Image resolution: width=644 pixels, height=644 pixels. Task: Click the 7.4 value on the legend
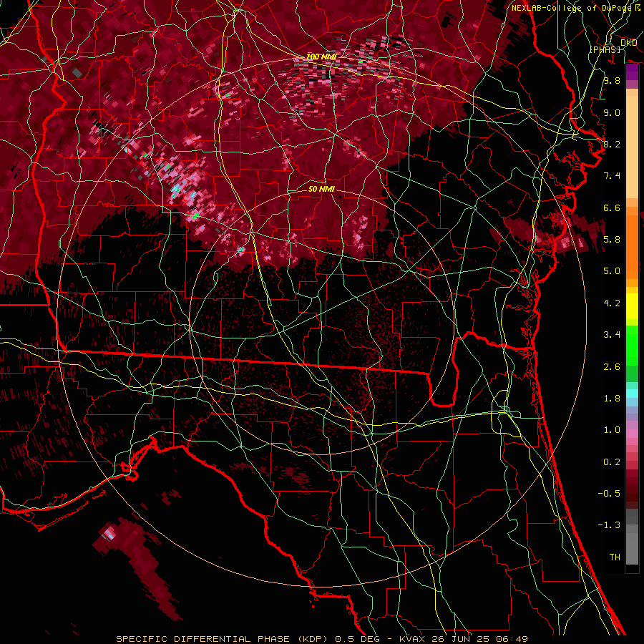click(x=612, y=176)
